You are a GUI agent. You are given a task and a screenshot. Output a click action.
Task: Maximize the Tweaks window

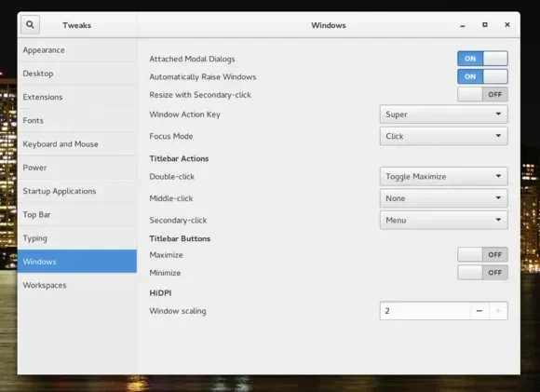[x=485, y=25]
